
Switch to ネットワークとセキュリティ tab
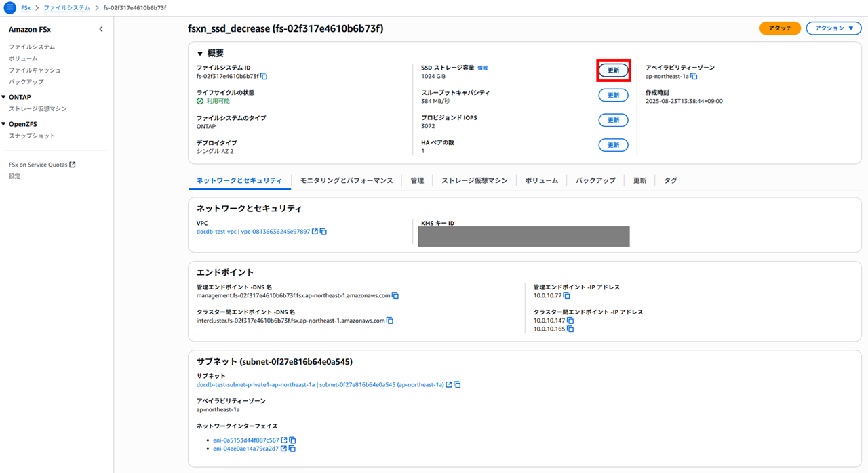(239, 180)
